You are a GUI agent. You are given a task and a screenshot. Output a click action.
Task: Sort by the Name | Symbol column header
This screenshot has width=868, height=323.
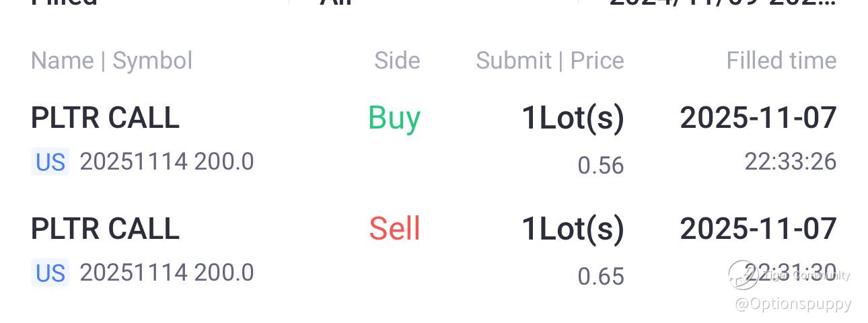[112, 61]
